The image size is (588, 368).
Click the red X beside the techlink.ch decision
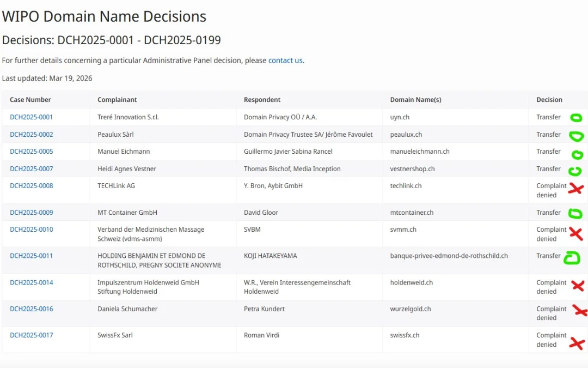click(575, 189)
